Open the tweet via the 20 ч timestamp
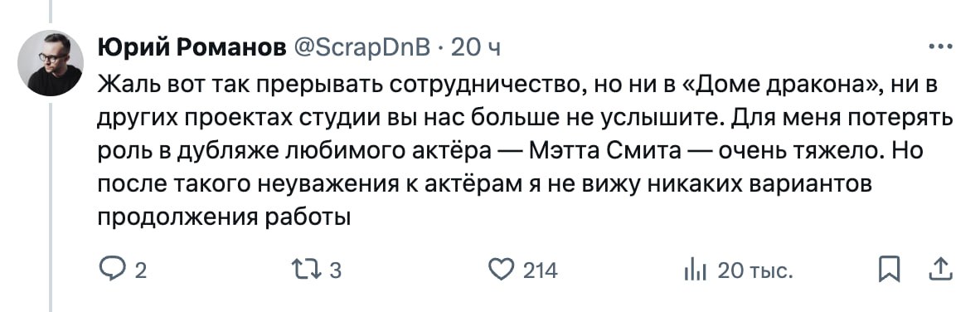 pos(476,49)
